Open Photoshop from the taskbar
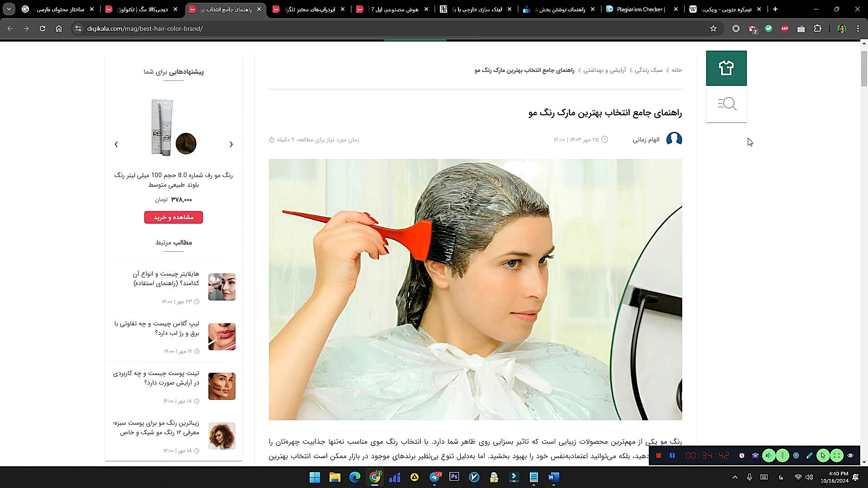868x488 pixels. click(x=454, y=477)
